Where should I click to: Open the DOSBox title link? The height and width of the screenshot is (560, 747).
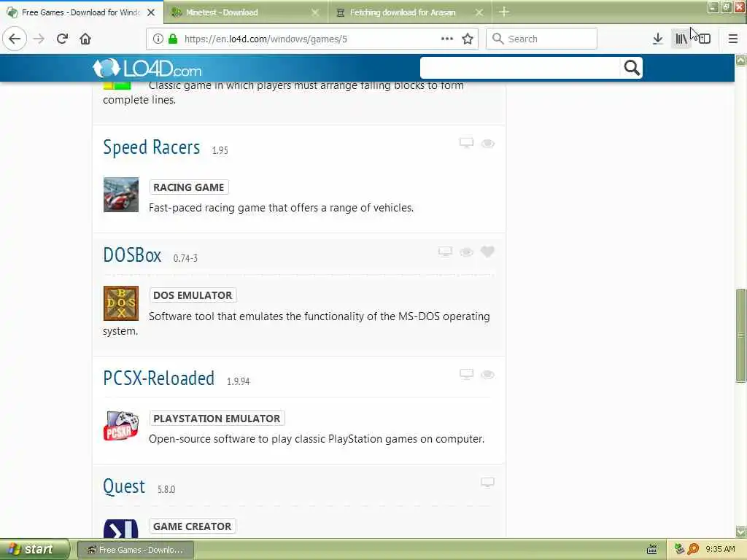click(132, 255)
